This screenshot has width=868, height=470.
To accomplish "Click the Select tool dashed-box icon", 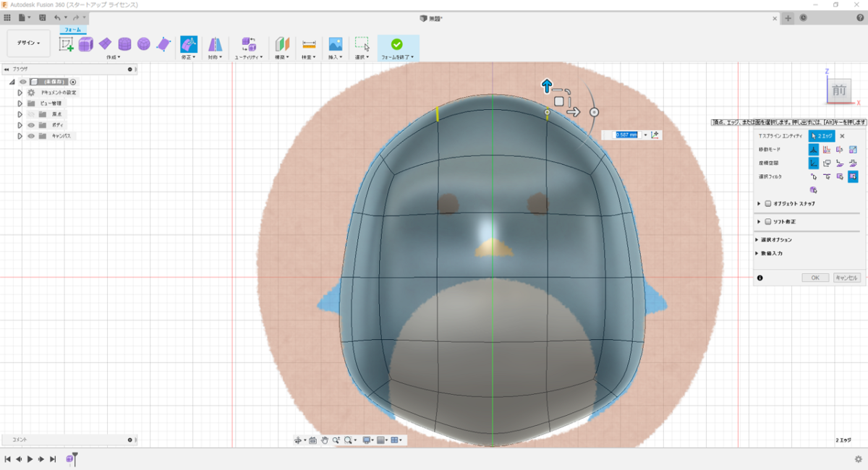I will pyautogui.click(x=362, y=44).
